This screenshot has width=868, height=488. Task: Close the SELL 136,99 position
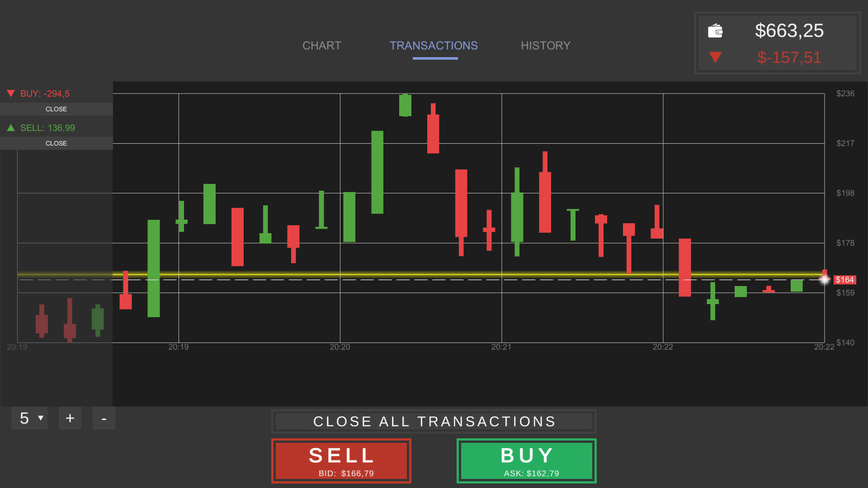click(56, 143)
